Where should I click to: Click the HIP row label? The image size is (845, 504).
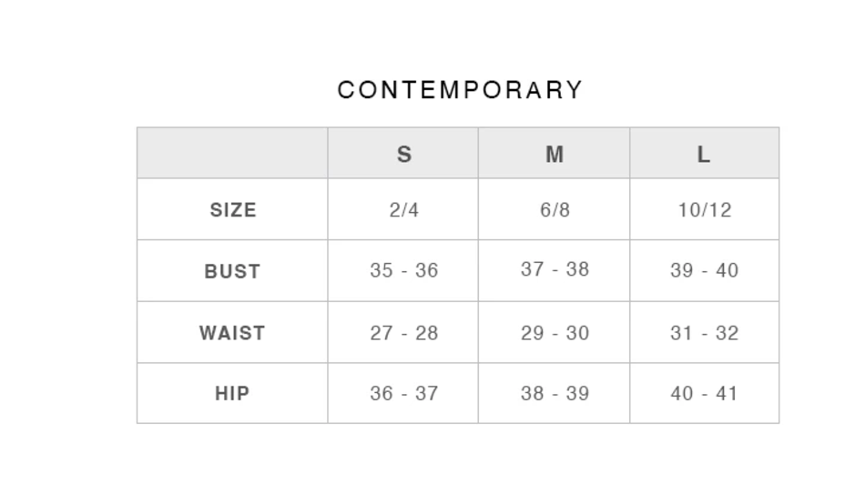coord(232,394)
